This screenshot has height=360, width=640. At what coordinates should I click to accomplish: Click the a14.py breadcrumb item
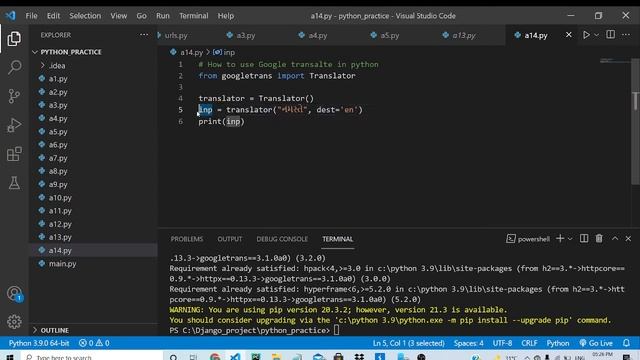tap(187, 52)
